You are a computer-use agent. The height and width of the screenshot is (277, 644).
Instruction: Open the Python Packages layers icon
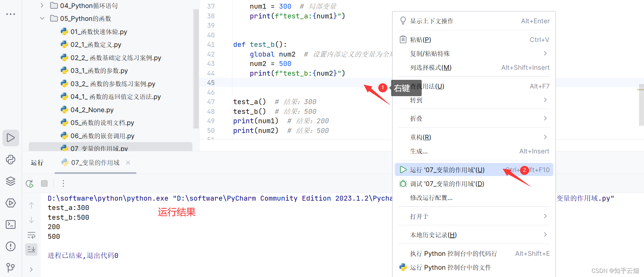click(11, 181)
